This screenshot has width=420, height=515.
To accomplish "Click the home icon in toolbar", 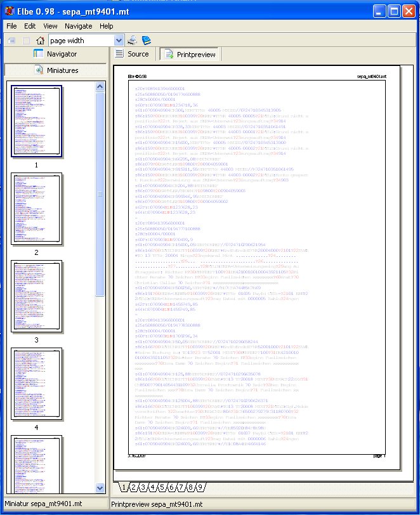I will click(40, 41).
